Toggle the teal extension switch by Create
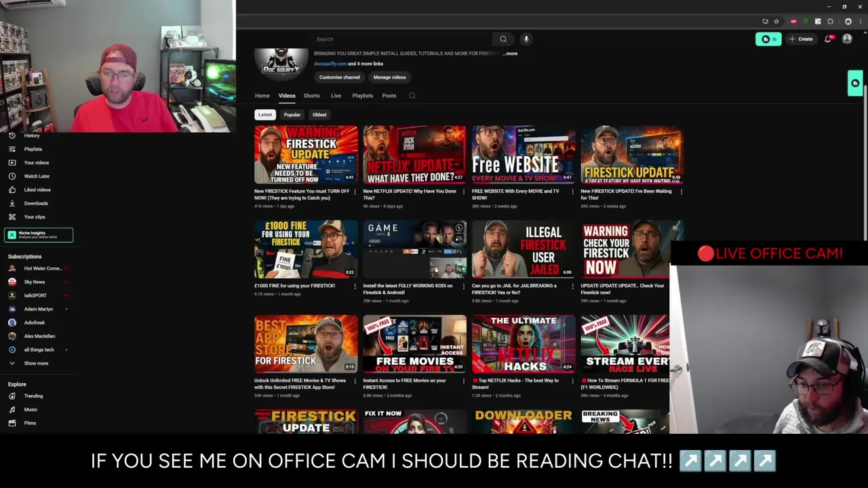This screenshot has width=868, height=488. [x=769, y=39]
